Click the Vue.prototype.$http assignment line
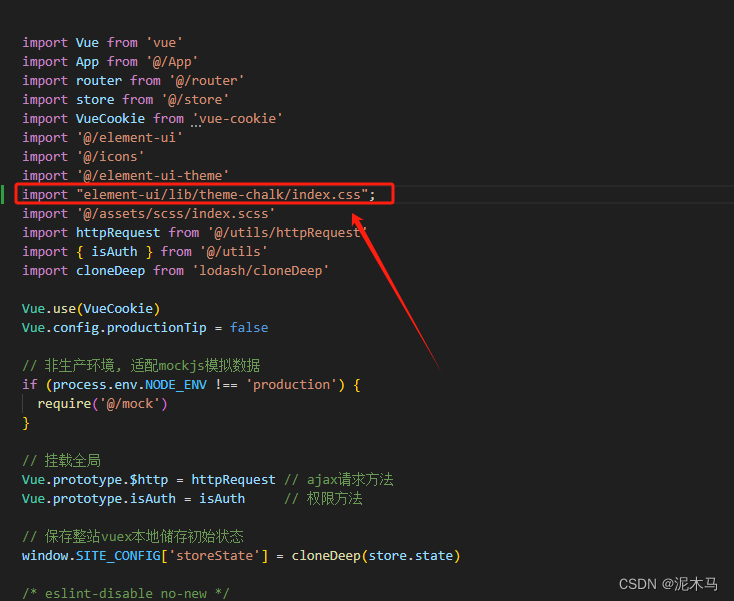This screenshot has height=601, width=734. click(x=207, y=480)
